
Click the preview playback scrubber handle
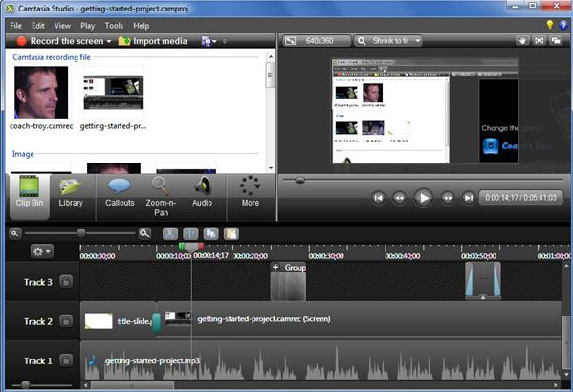(x=299, y=180)
